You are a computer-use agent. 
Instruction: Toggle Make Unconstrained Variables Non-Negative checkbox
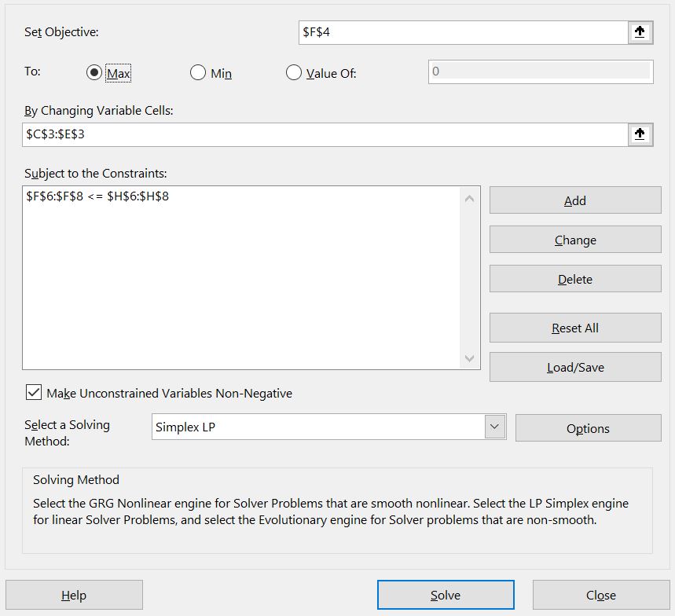click(x=34, y=393)
